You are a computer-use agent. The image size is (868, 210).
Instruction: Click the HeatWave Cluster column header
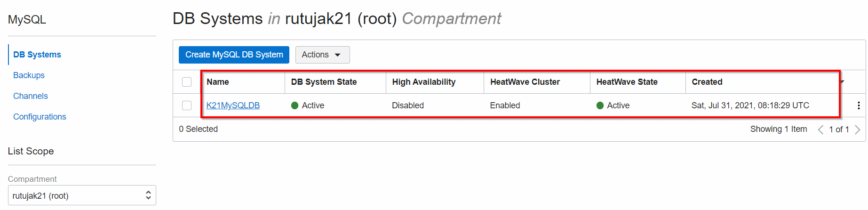coord(525,82)
